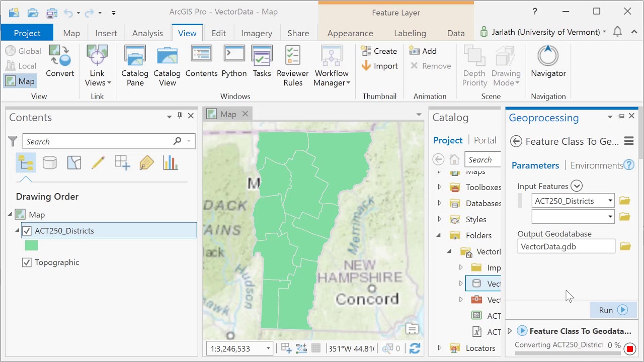
Task: Create a thumbnail
Action: tap(379, 51)
